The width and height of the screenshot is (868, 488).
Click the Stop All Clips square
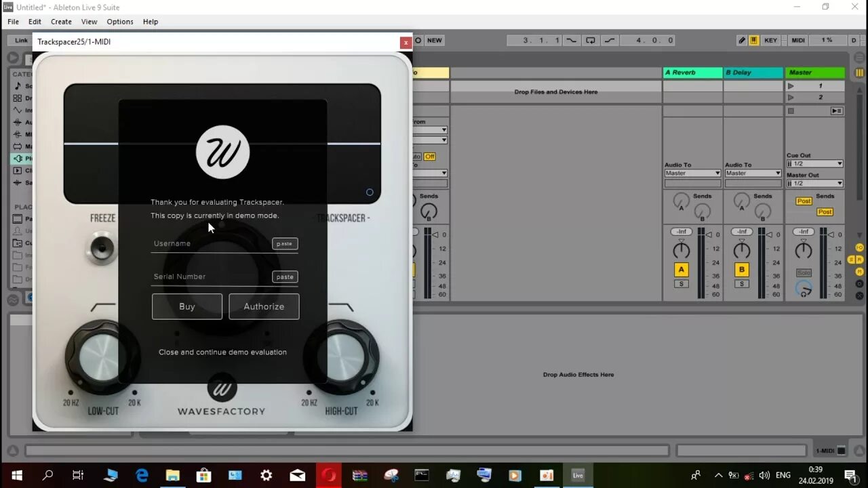point(791,110)
